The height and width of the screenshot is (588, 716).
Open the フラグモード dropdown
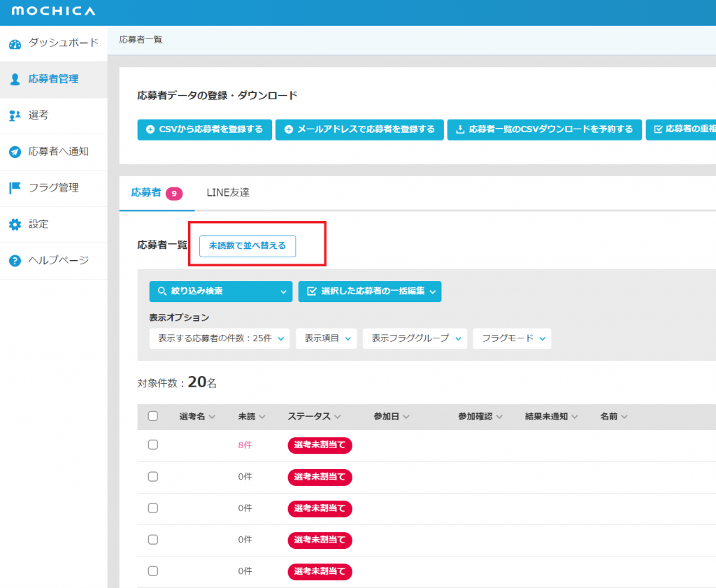512,338
